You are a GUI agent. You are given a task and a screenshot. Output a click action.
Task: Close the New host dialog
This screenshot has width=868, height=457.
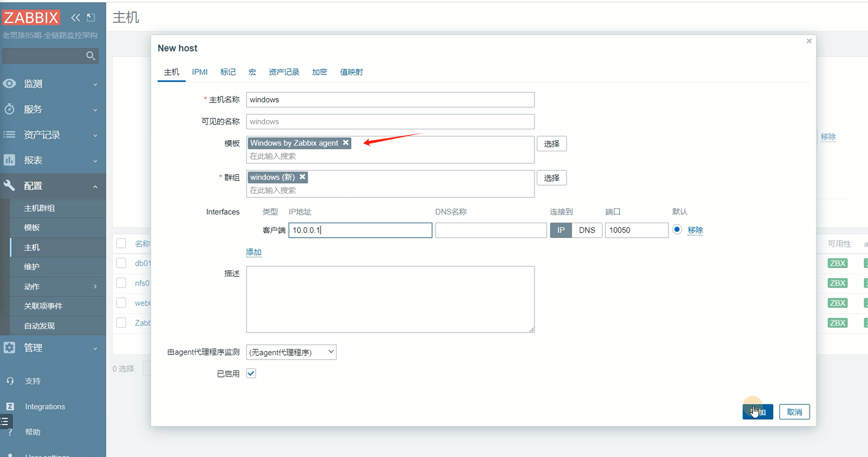(809, 41)
